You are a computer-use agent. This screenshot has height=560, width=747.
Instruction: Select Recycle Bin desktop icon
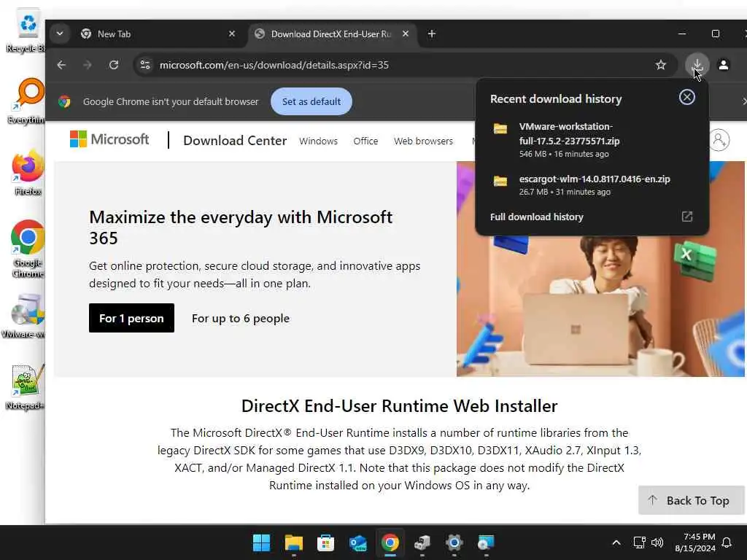(26, 31)
